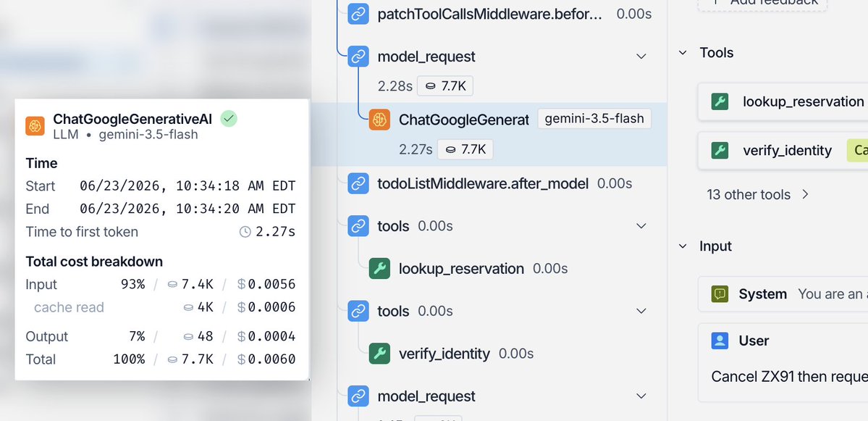Viewport: 868px width, 421px height.
Task: Click the verify_identity wrench icon in trace tree
Action: pyautogui.click(x=379, y=354)
